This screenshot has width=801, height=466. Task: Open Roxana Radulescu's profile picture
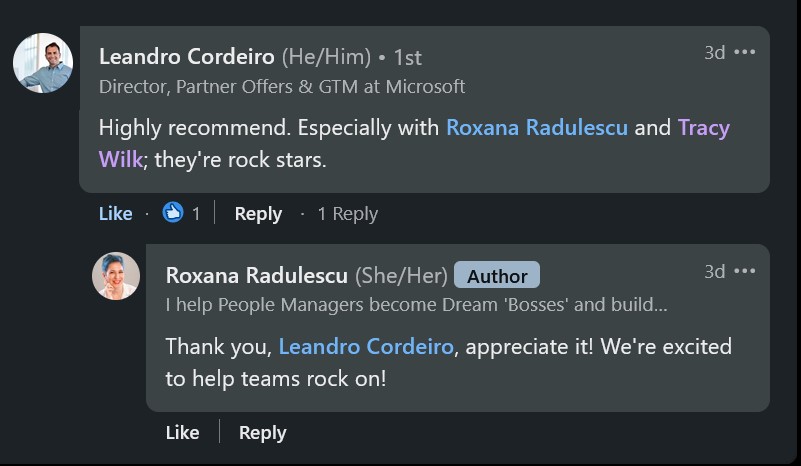pyautogui.click(x=116, y=276)
